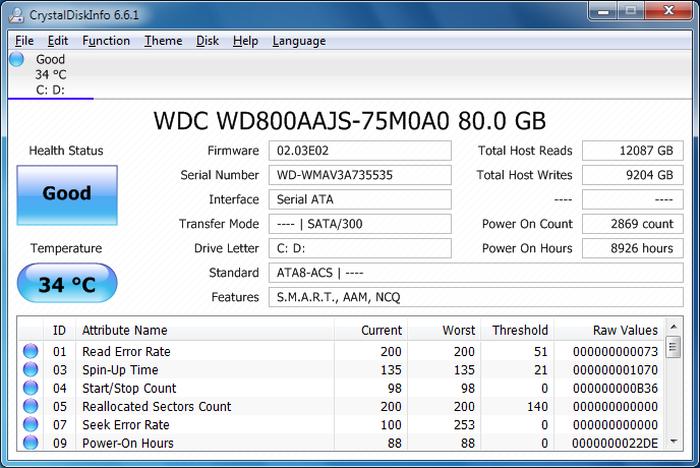Open the File menu
The width and height of the screenshot is (700, 468).
coord(25,41)
